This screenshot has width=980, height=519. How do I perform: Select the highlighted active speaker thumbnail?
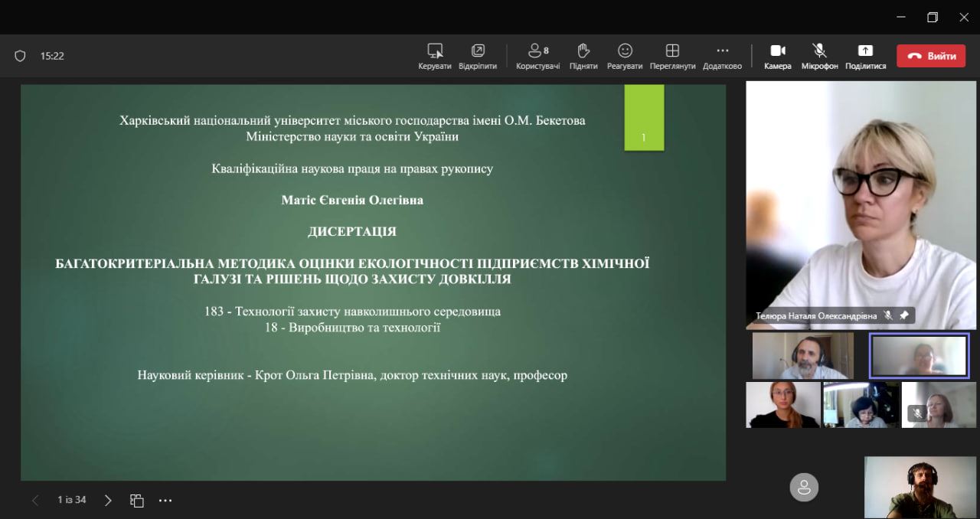(919, 356)
